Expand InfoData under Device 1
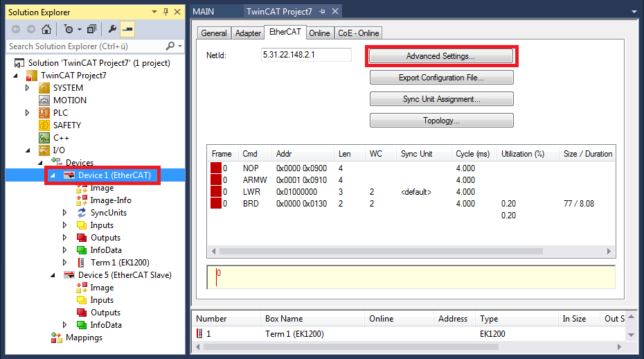The image size is (644, 359). coord(64,250)
